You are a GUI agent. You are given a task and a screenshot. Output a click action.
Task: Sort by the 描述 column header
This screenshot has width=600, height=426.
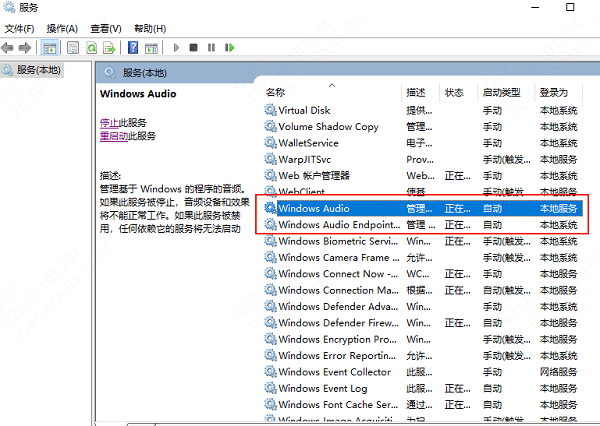(416, 92)
